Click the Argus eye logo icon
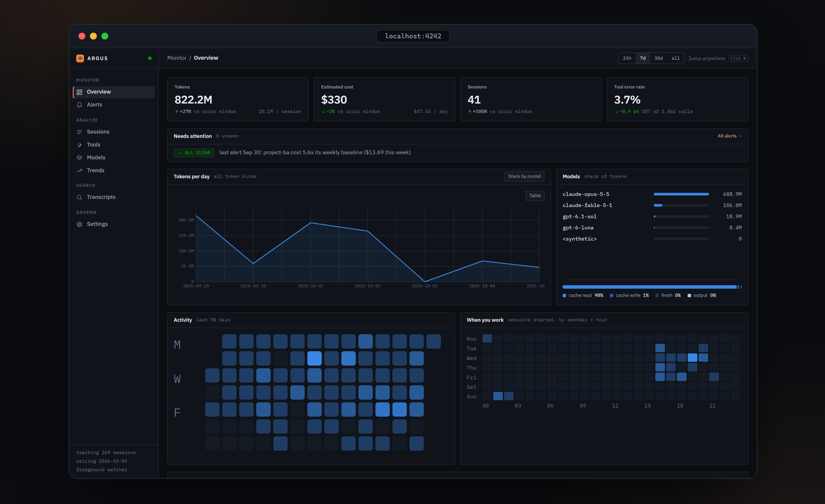This screenshot has height=504, width=825. tap(80, 58)
